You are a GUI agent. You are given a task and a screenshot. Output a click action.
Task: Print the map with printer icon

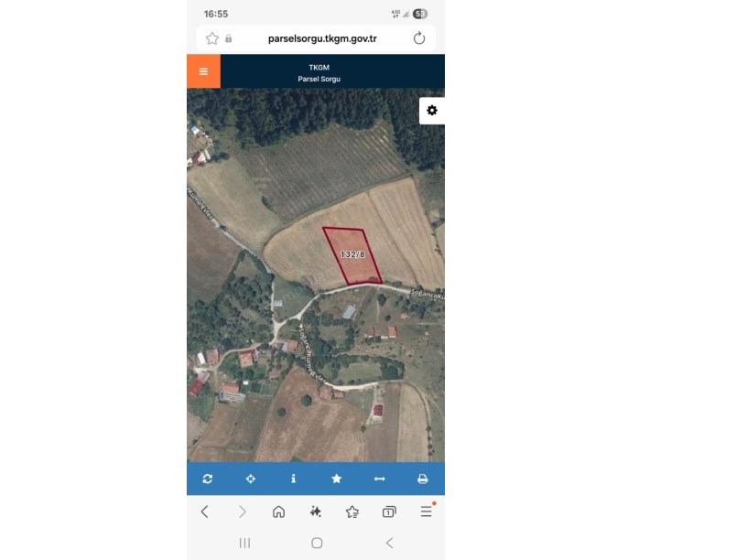click(x=423, y=479)
